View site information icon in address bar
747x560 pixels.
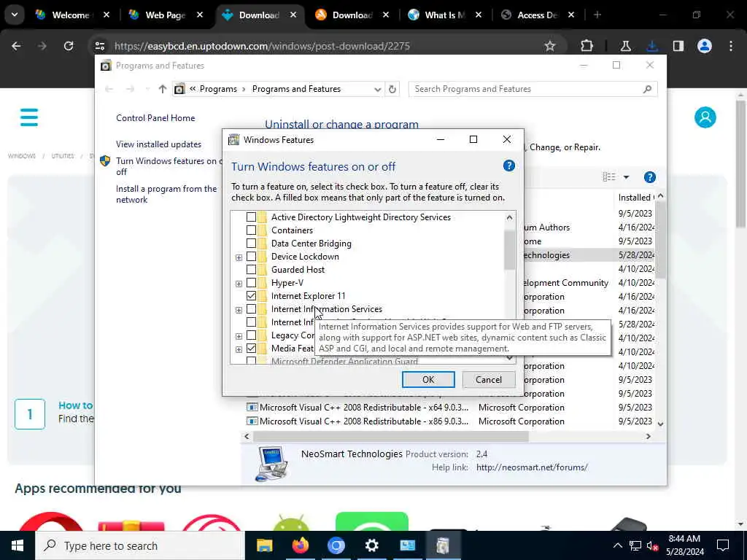point(99,46)
